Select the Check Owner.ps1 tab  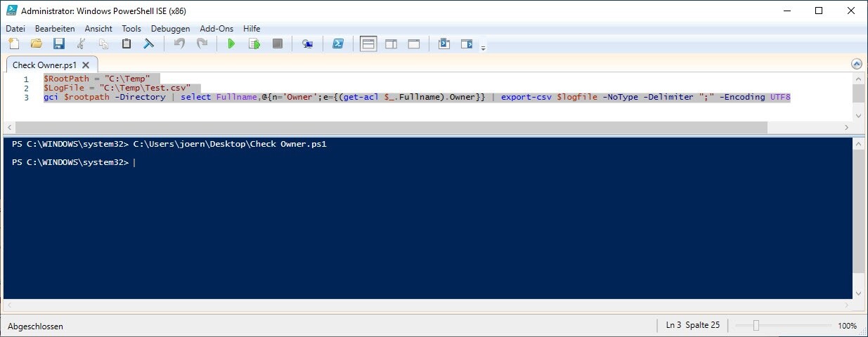tap(44, 65)
